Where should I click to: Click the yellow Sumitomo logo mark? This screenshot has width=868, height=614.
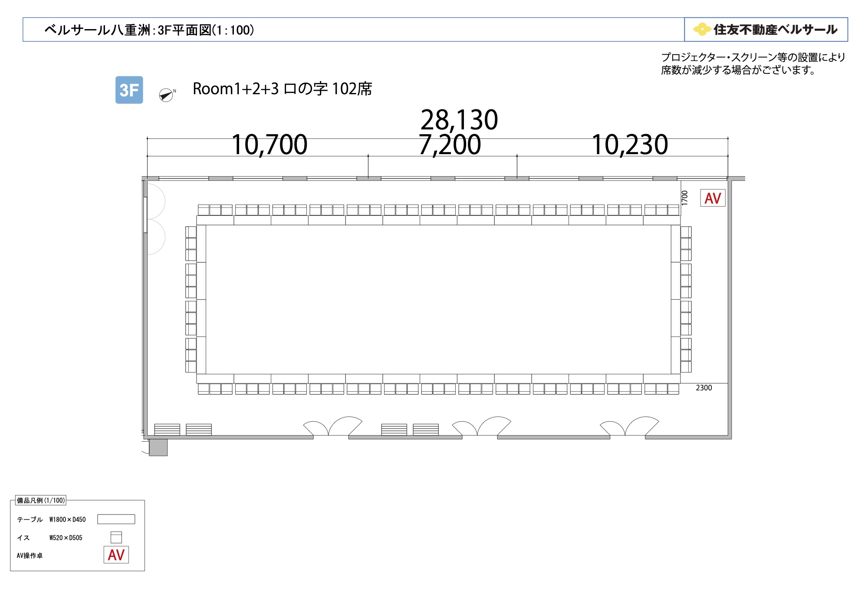(x=702, y=29)
